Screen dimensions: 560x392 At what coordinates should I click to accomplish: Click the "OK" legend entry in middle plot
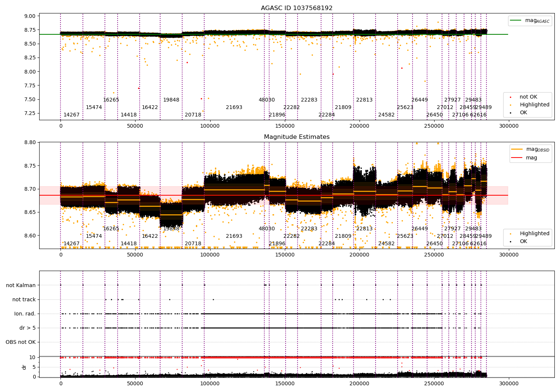519,242
